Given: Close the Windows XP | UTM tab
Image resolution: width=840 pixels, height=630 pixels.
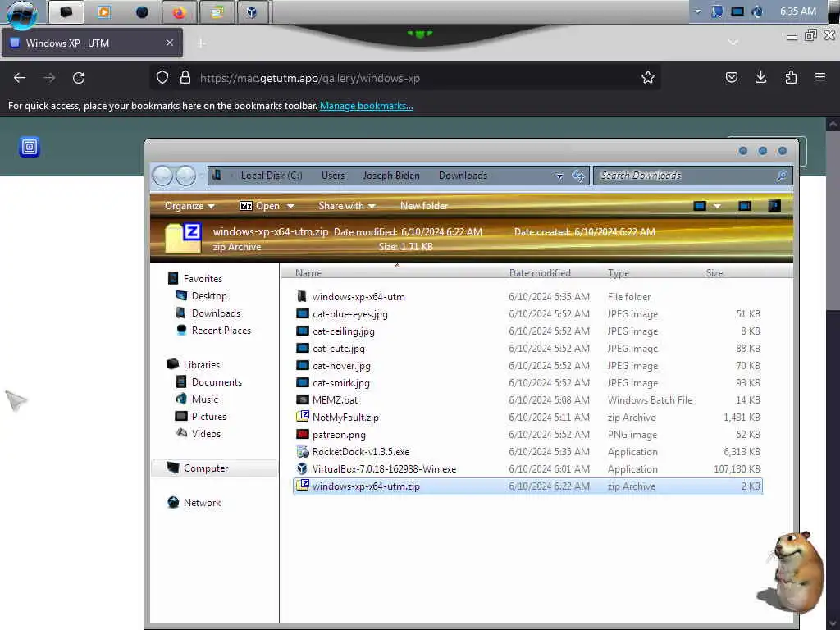Looking at the screenshot, I should [x=169, y=43].
